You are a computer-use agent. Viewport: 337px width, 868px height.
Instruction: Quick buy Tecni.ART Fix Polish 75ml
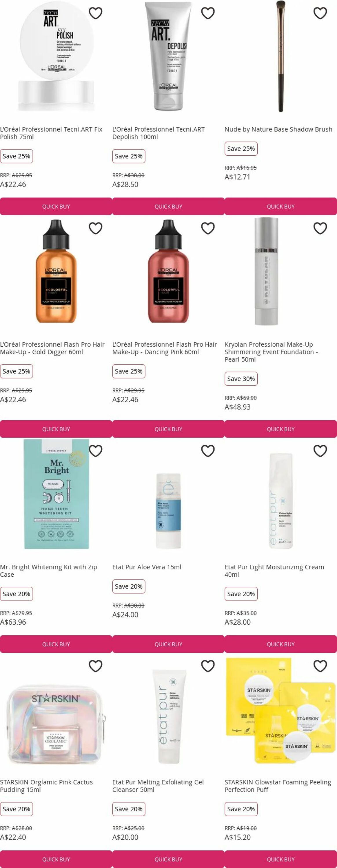pos(56,206)
